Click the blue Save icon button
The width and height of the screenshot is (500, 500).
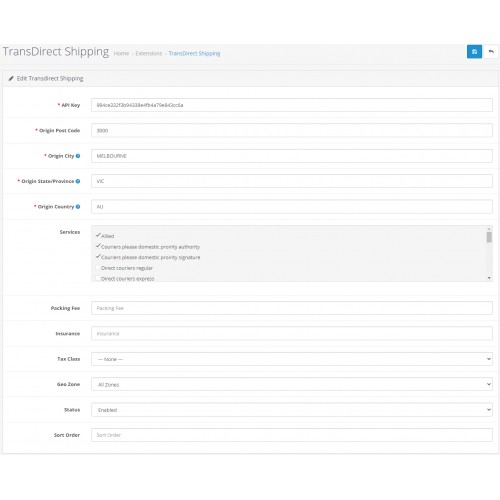474,52
